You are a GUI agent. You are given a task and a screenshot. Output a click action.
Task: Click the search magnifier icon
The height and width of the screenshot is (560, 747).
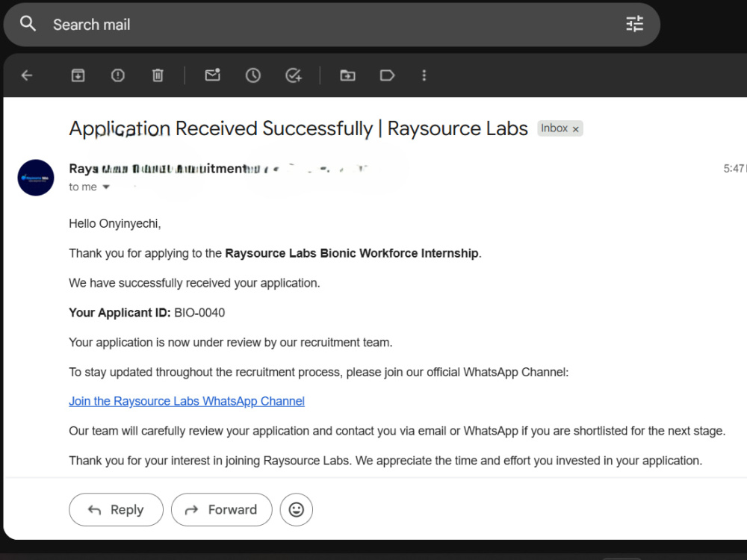(x=28, y=23)
